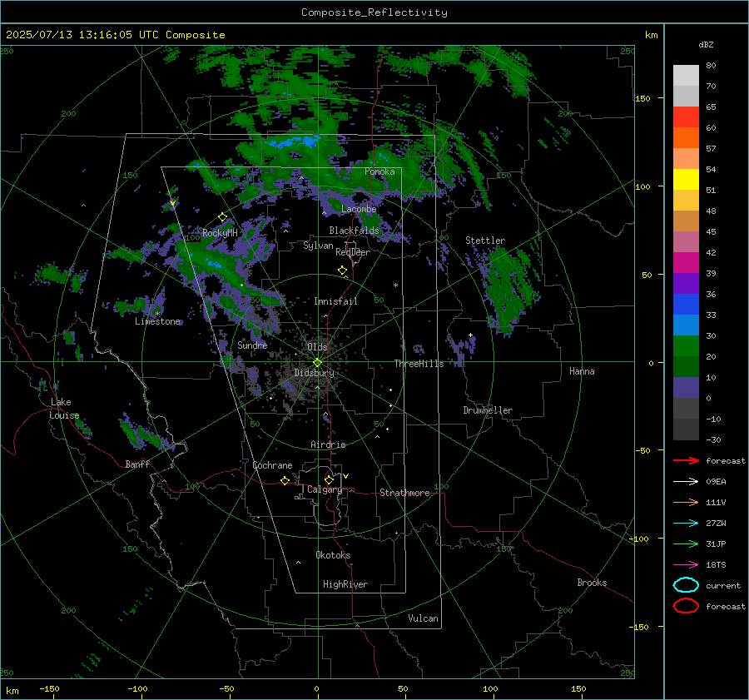Click the red forecast arrow in legend

coord(686,460)
